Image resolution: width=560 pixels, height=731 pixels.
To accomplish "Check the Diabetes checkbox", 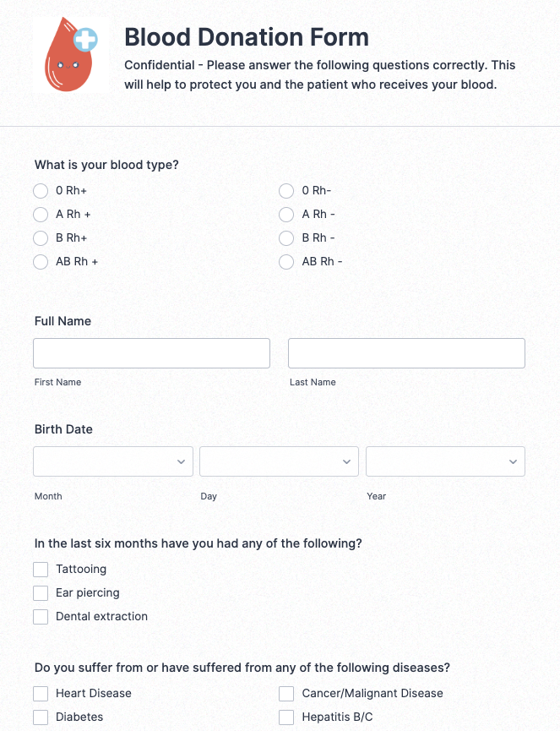I will tap(40, 717).
